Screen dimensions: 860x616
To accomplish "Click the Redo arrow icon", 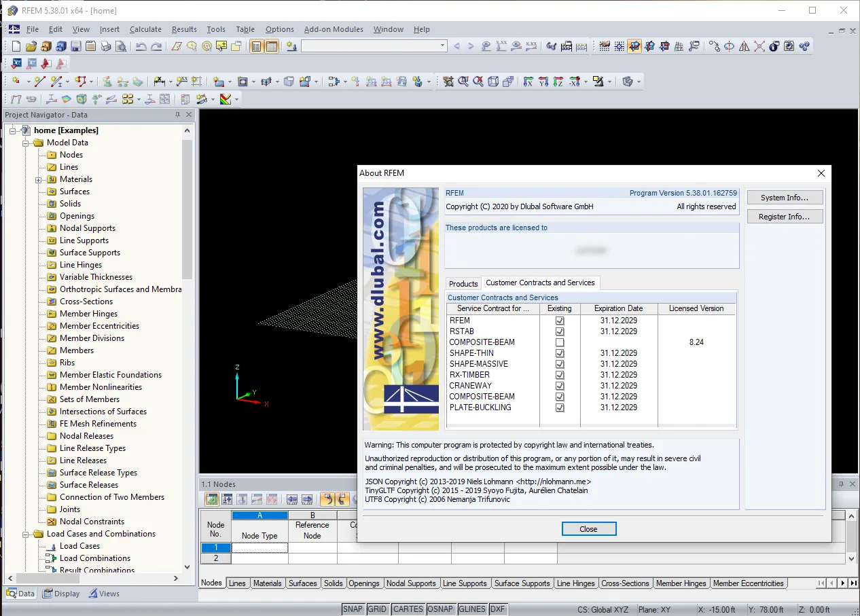I will click(156, 46).
